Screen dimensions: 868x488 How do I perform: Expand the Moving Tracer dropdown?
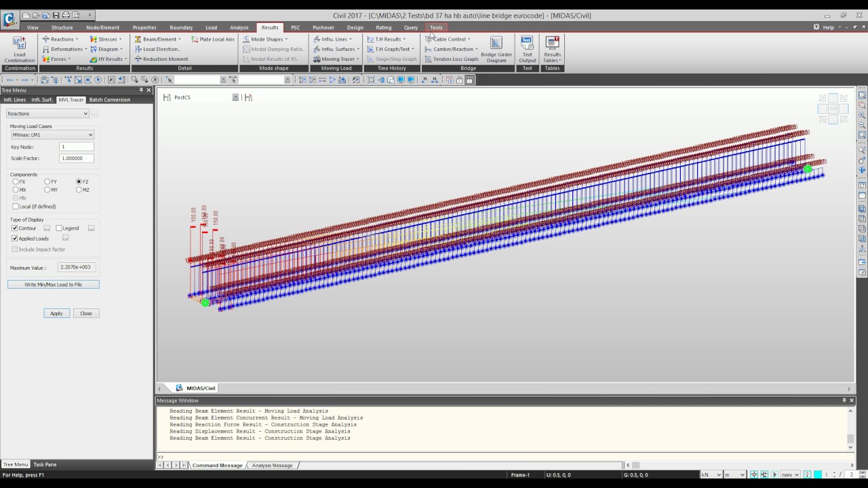pyautogui.click(x=336, y=59)
